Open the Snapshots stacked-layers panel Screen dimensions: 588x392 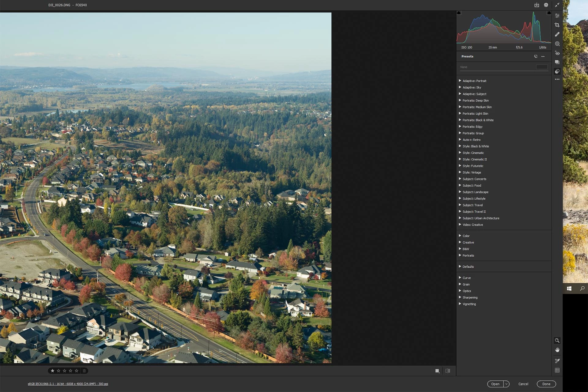pos(557,62)
